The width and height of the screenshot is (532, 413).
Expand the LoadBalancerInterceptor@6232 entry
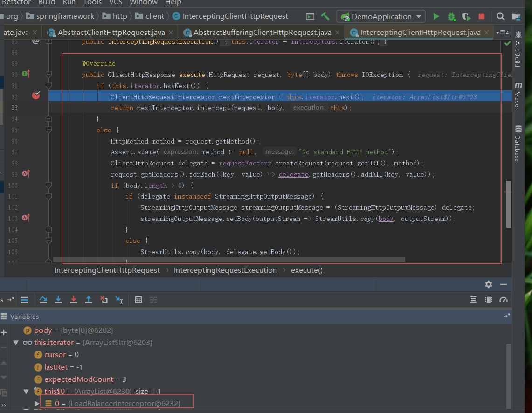(37, 403)
